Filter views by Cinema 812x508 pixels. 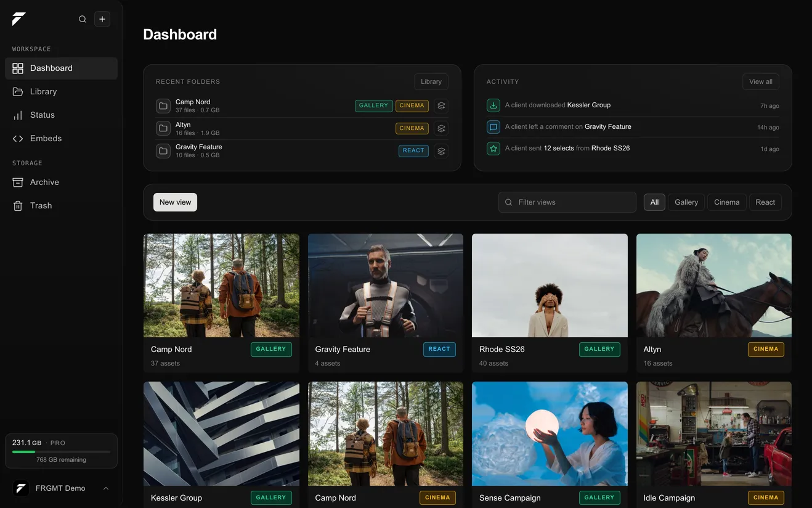point(727,202)
